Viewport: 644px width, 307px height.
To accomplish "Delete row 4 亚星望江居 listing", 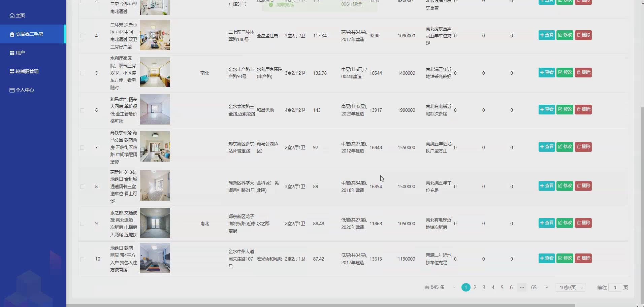I will [583, 35].
